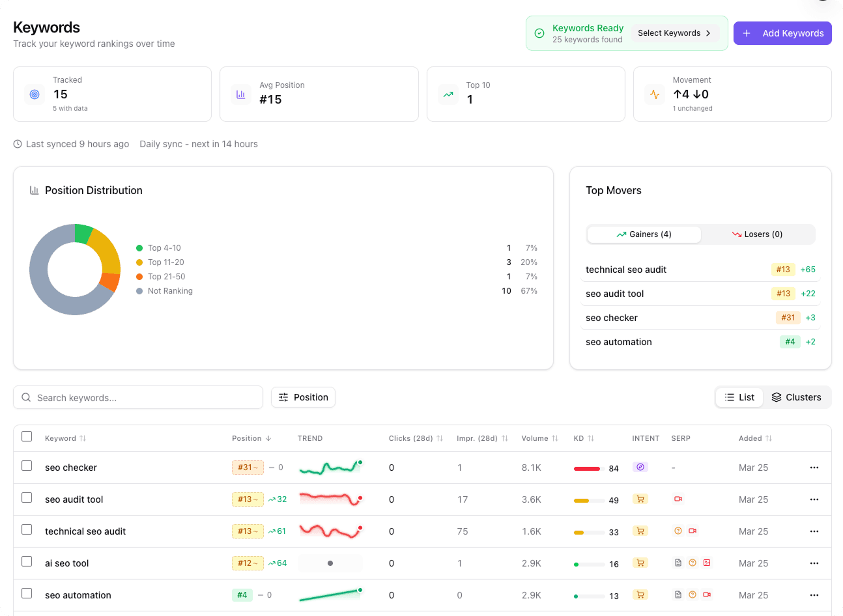Viewport: 843px width, 616px height.
Task: Open the row actions menu for seo automation
Action: click(x=814, y=595)
